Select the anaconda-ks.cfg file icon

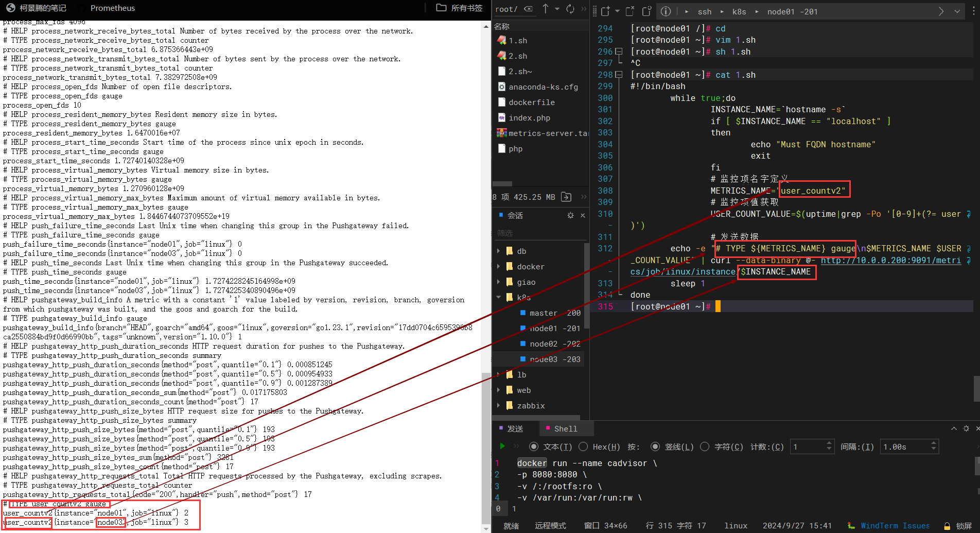pos(502,87)
